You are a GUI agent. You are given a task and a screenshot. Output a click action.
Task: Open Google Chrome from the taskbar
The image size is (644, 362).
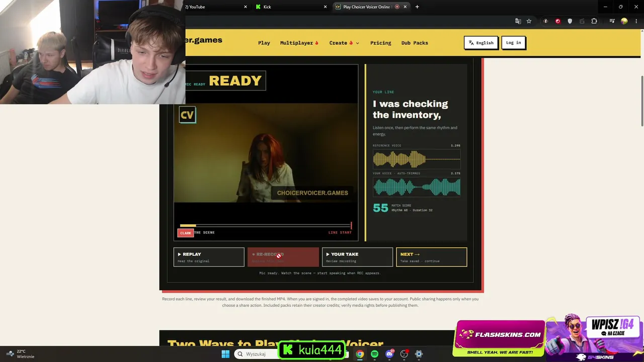coord(360,354)
